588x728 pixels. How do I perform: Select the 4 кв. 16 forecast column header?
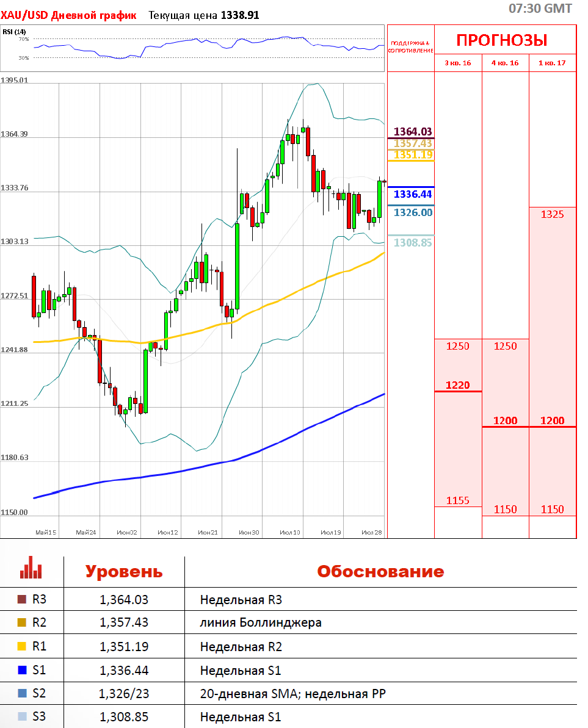[506, 63]
